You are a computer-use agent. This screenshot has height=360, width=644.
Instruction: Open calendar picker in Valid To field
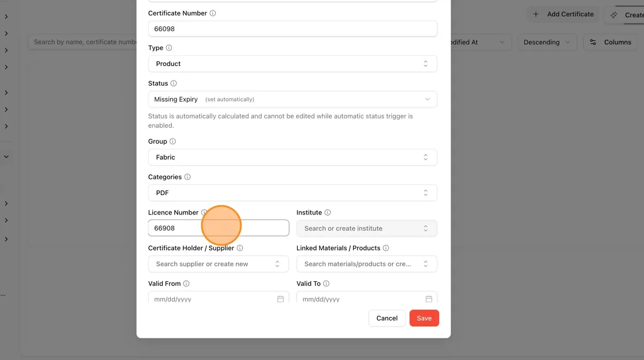429,299
